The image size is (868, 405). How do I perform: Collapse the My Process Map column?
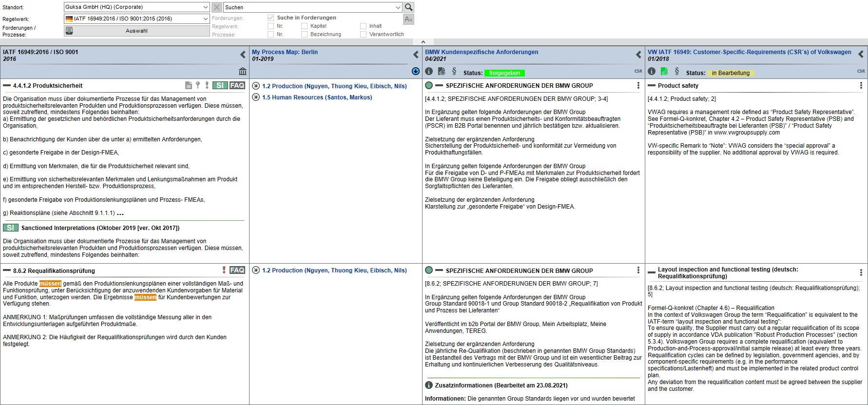(x=416, y=55)
